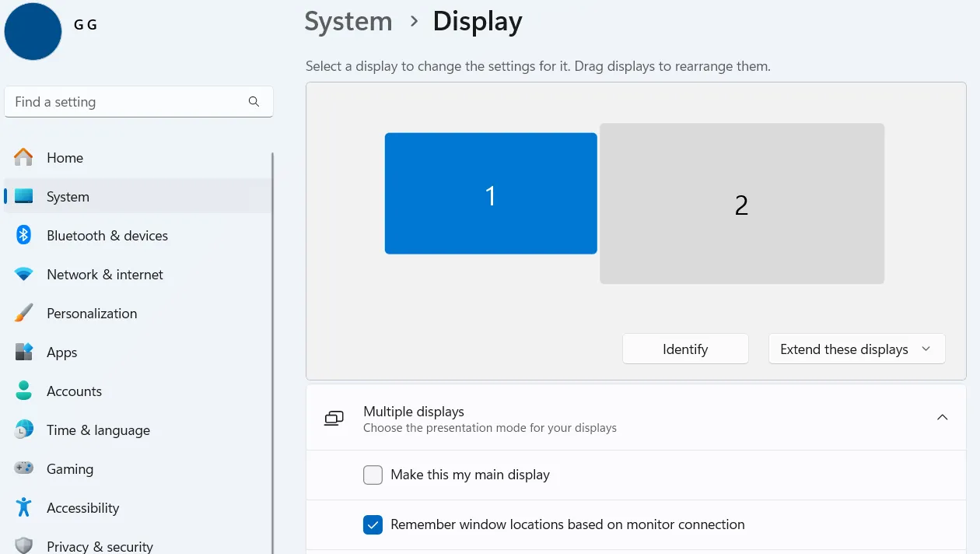Open the search magnifier in Find a setting
Viewport: 980px width, 554px height.
[254, 101]
